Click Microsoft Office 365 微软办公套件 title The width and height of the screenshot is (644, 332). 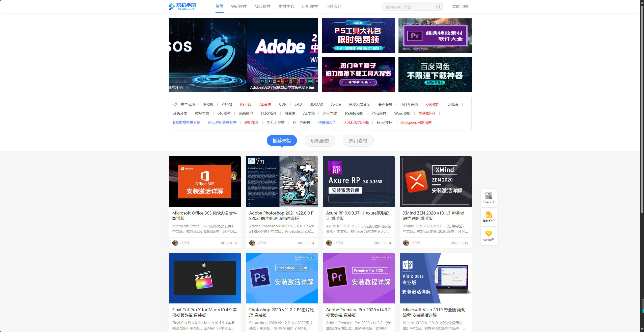pyautogui.click(x=205, y=216)
